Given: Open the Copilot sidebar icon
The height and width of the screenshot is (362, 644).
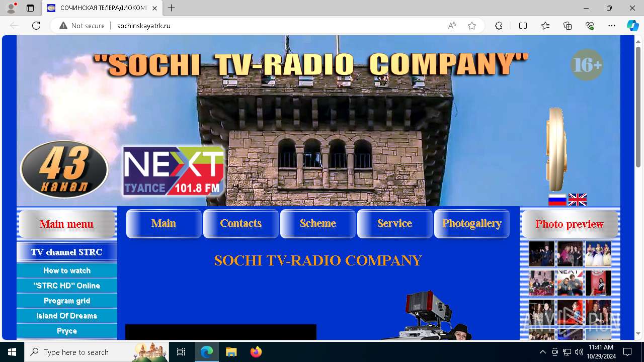Looking at the screenshot, I should pyautogui.click(x=632, y=26).
